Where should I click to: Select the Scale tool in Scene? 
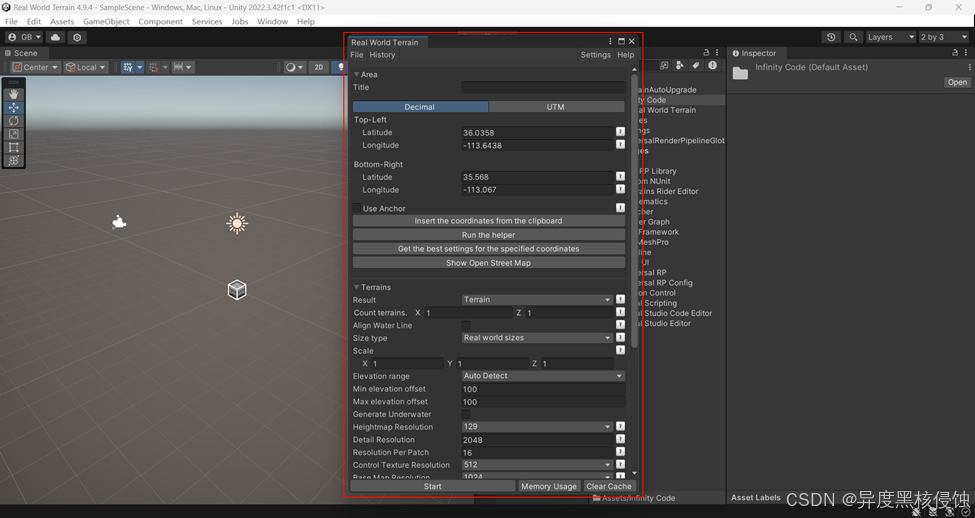[x=14, y=134]
